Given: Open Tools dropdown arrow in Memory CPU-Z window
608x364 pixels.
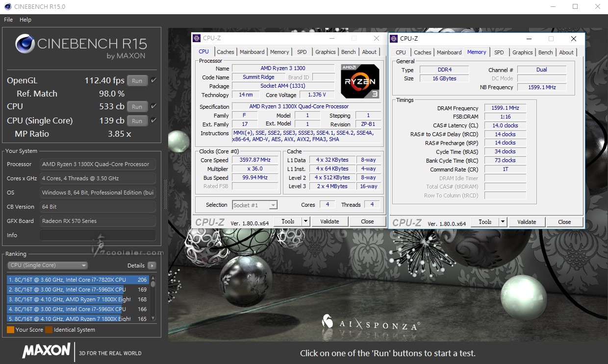Looking at the screenshot, I should coord(503,222).
